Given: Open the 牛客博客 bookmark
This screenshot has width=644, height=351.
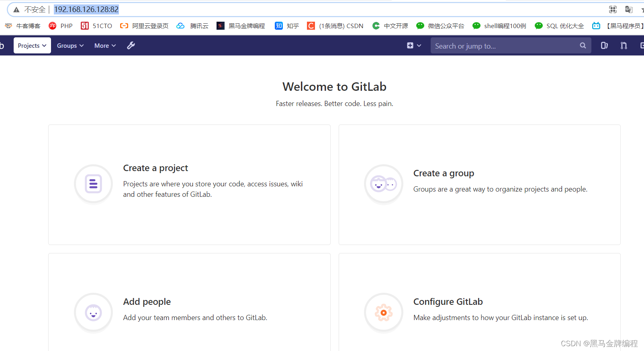Looking at the screenshot, I should [22, 26].
